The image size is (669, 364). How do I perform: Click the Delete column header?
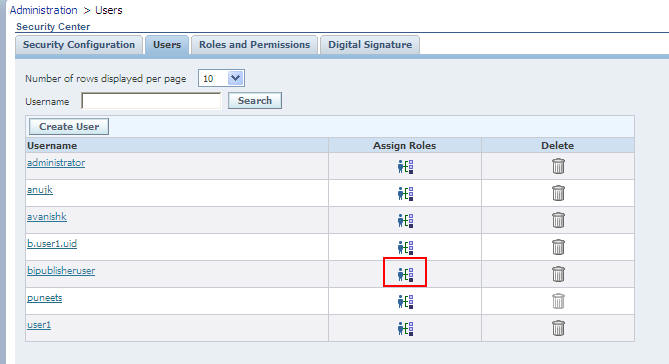pyautogui.click(x=557, y=146)
